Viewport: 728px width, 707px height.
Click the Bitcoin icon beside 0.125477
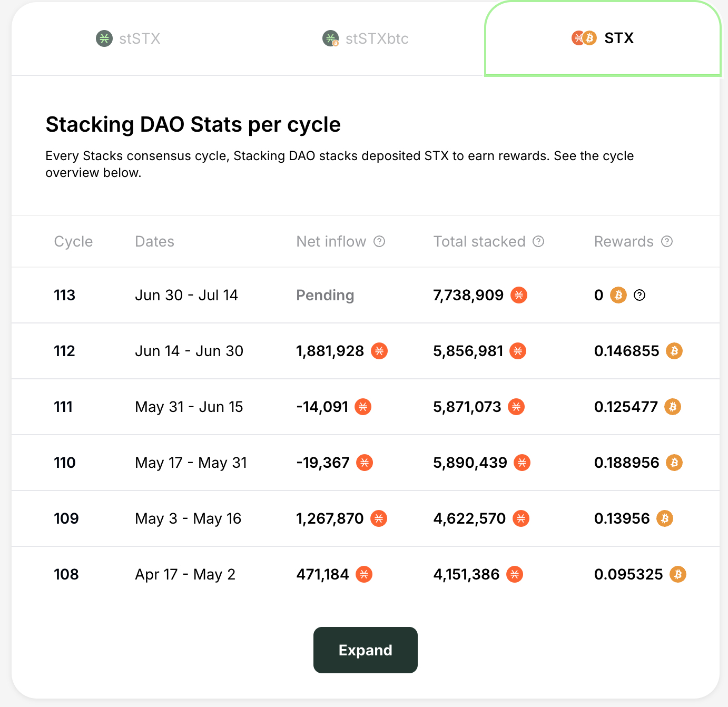(x=673, y=407)
